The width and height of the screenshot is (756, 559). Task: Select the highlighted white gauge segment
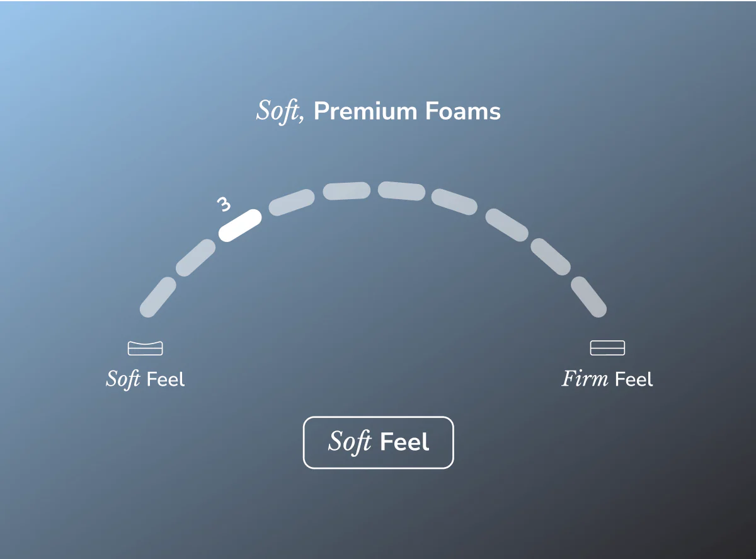240,225
